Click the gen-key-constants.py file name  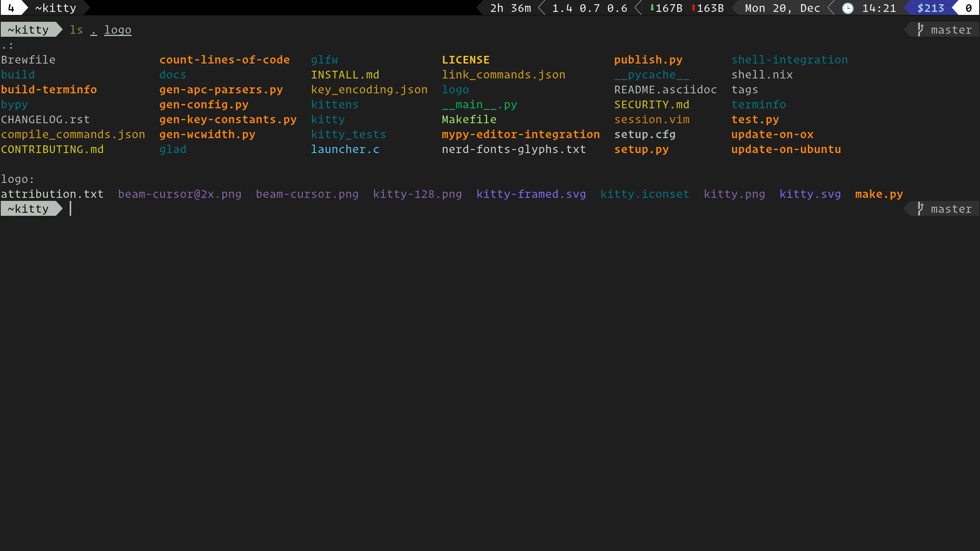coord(228,119)
